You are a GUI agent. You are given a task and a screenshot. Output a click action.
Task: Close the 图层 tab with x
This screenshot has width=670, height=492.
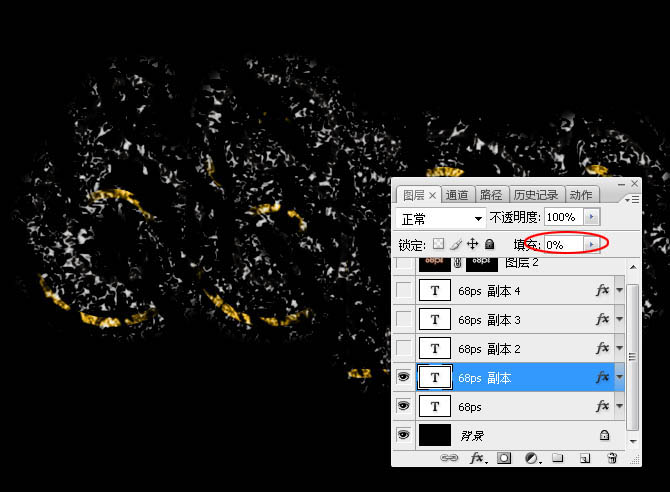point(432,196)
